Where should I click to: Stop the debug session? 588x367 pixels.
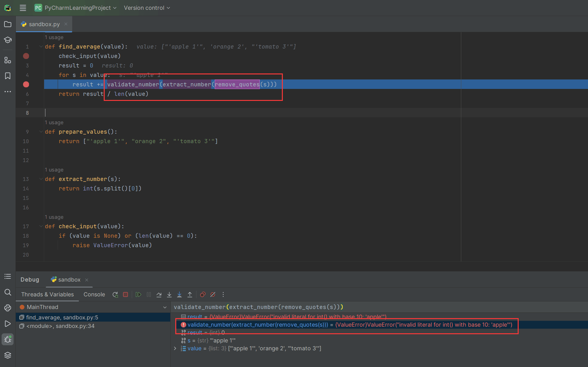coord(125,294)
